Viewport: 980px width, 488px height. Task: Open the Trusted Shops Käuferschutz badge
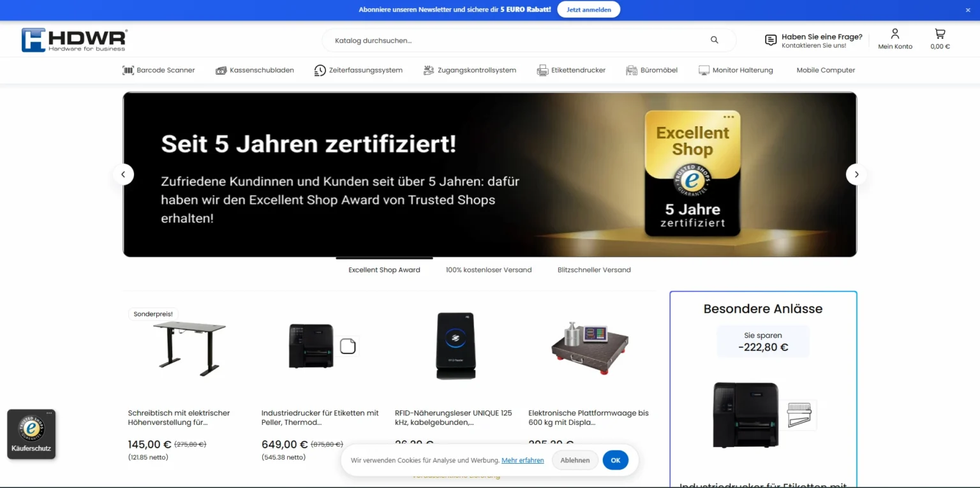pos(31,434)
